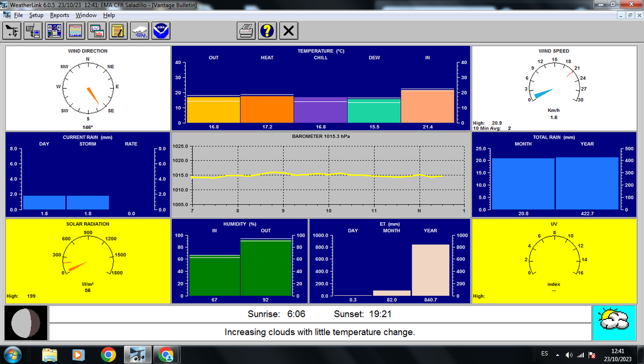Launch Windows Media Player from taskbar
Image resolution: width=644 pixels, height=364 pixels.
pos(79,354)
